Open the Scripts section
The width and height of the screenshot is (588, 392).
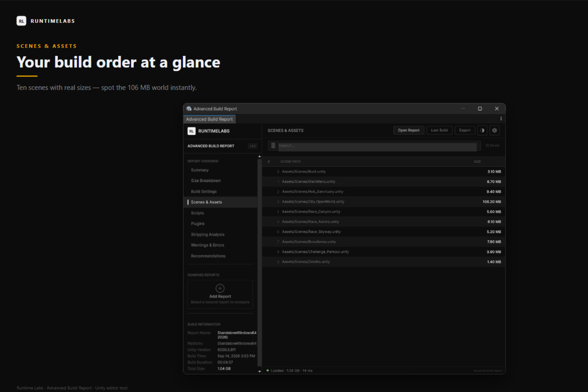tap(220, 213)
